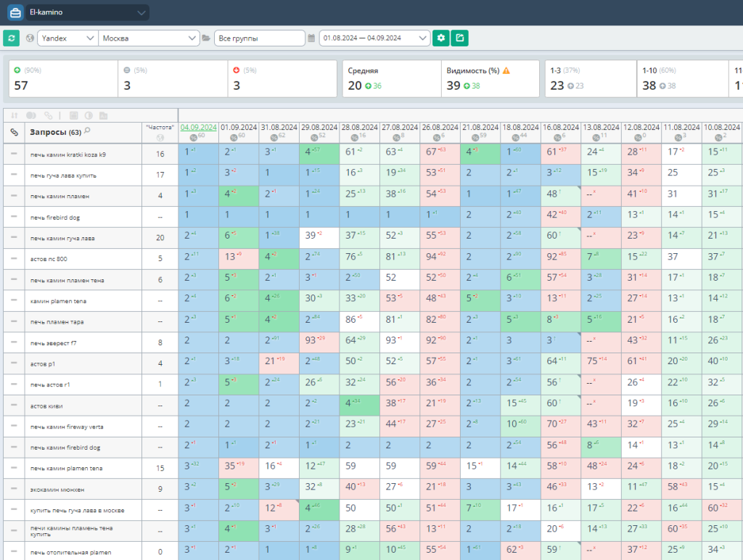Toggle the globe icon under Частота
Screen dimensions: 743x560
(x=160, y=137)
